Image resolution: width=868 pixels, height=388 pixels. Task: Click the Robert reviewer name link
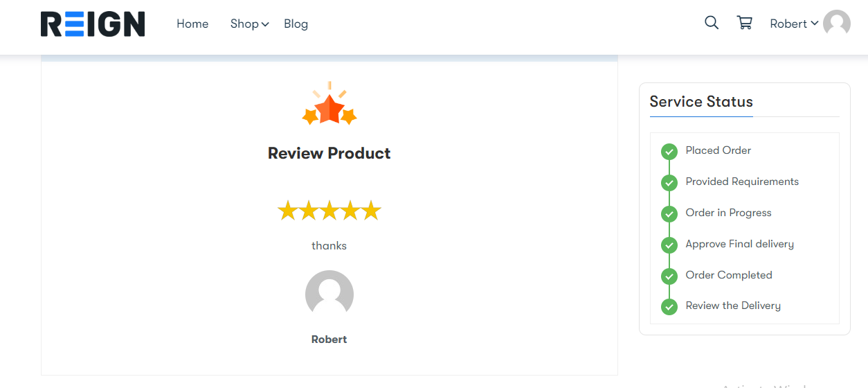pos(329,339)
